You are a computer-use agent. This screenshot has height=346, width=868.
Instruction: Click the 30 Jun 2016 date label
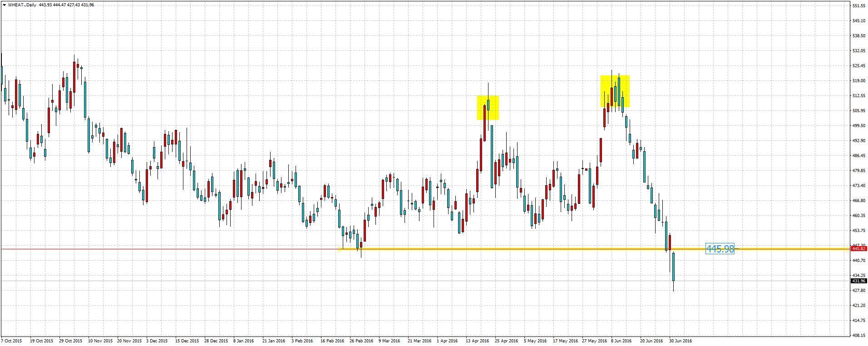681,341
